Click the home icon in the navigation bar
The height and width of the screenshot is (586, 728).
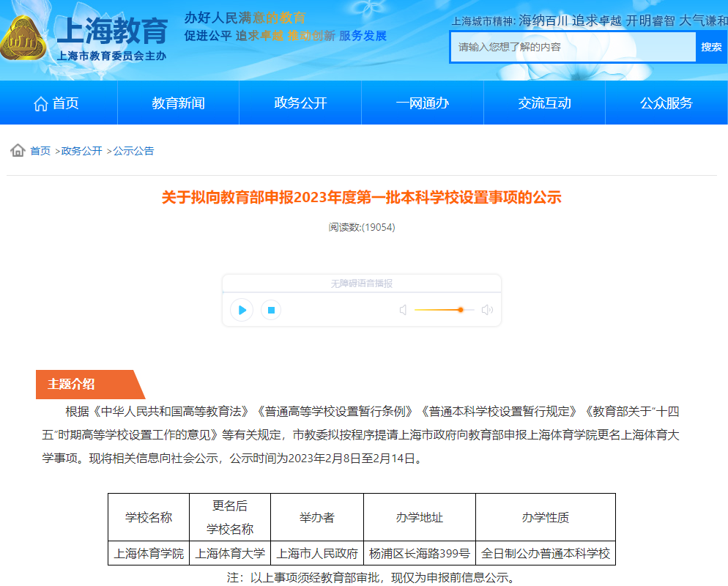[42, 102]
